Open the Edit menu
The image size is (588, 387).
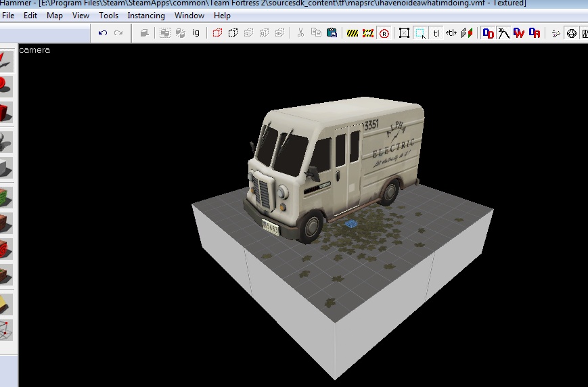30,16
